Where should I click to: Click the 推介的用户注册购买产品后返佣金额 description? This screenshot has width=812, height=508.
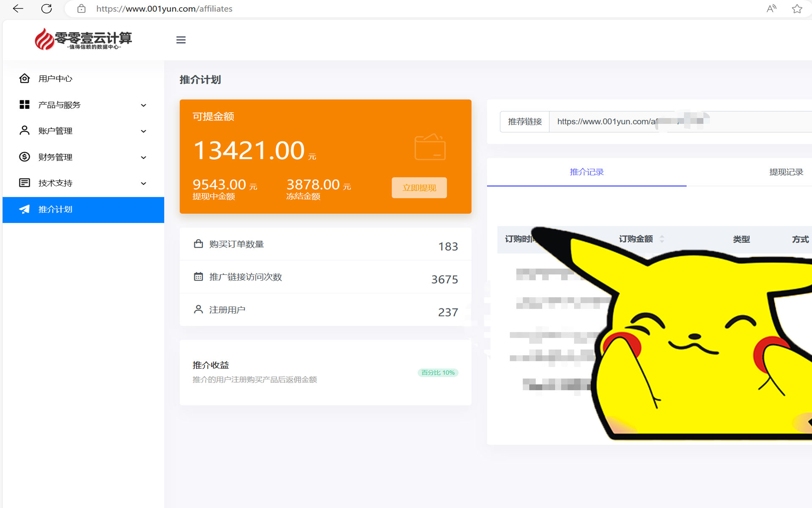click(255, 380)
